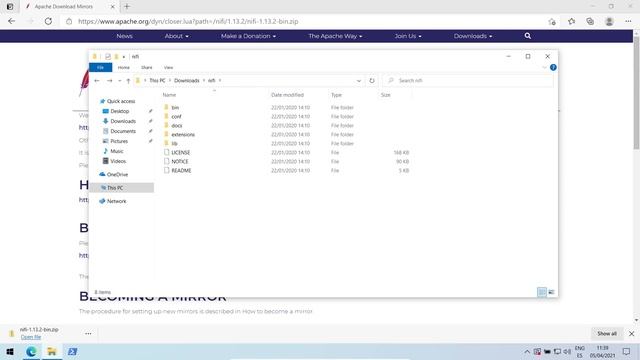The width and height of the screenshot is (640, 360).
Task: Select Desktop in Quick access
Action: pyautogui.click(x=120, y=111)
